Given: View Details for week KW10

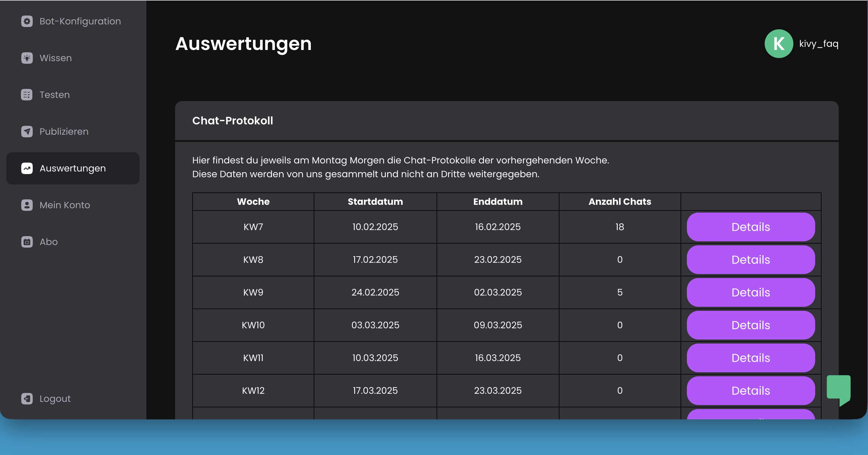Looking at the screenshot, I should (x=751, y=325).
